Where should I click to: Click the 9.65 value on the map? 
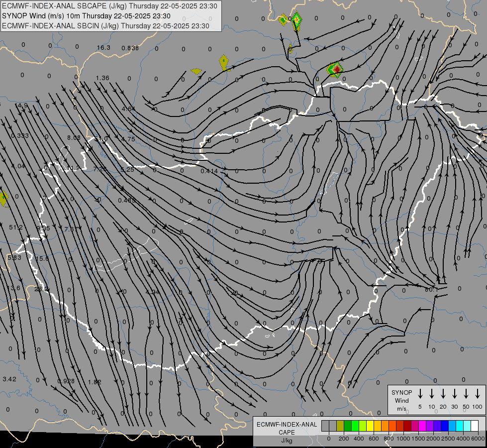43,228
